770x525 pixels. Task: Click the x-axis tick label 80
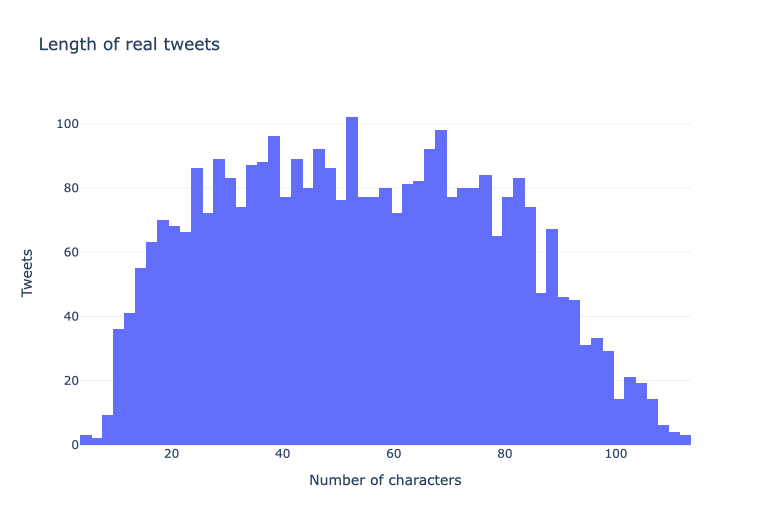[504, 454]
